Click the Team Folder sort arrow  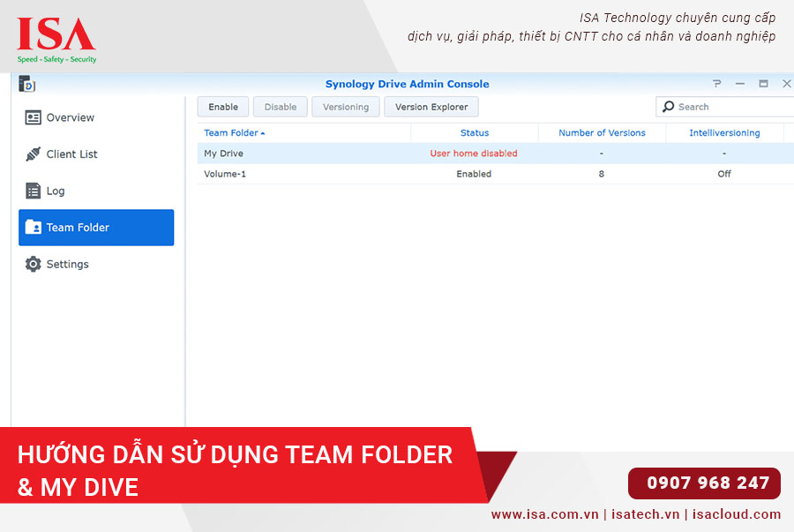[x=263, y=133]
